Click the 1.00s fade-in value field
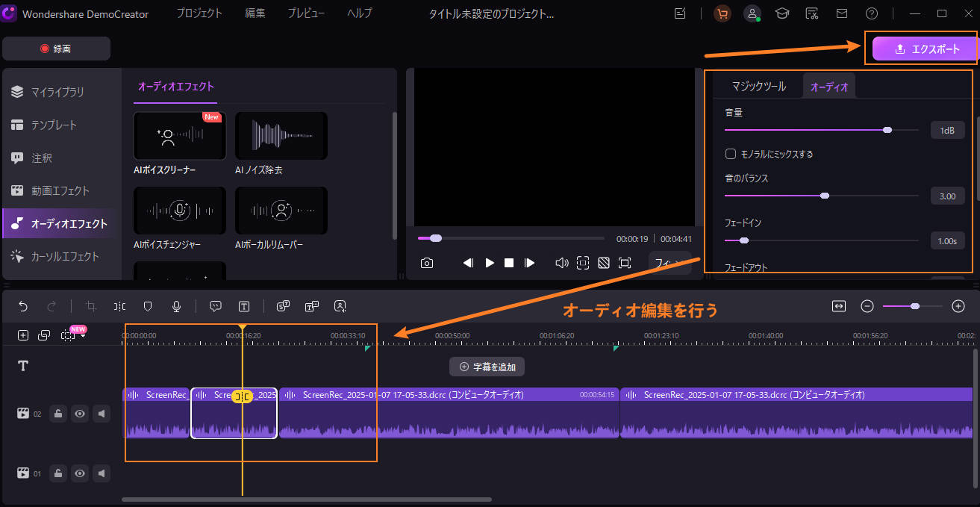 pos(947,240)
